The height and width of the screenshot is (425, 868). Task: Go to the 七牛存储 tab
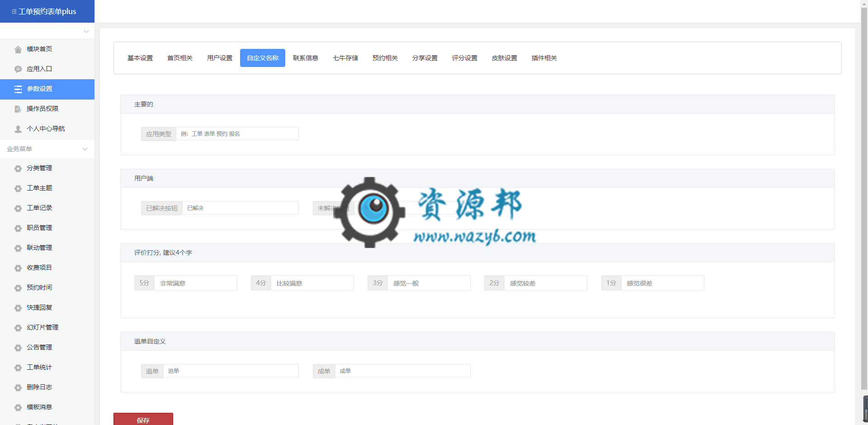click(x=345, y=58)
